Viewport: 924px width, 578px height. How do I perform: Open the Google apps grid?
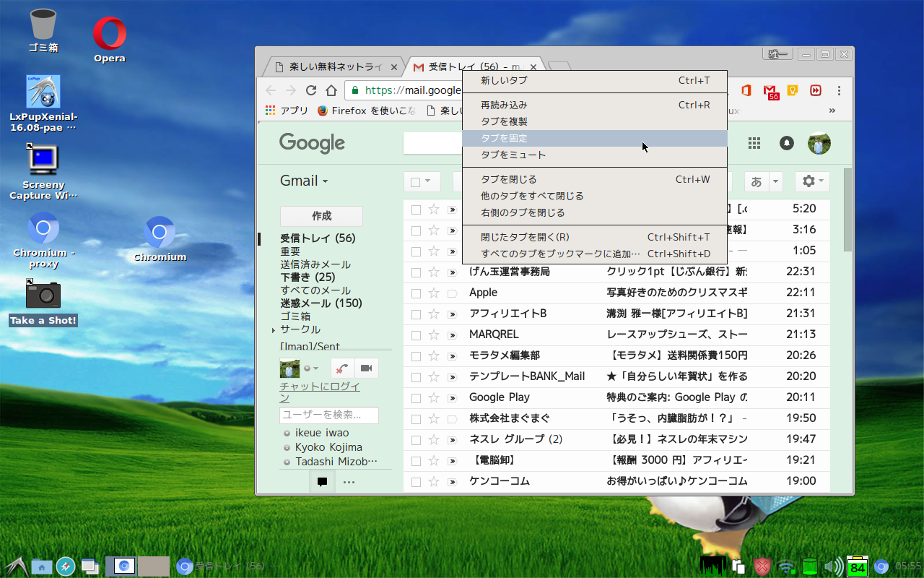tap(754, 143)
